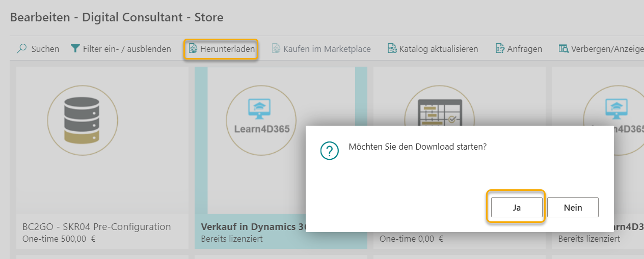
Task: Click the Kaufen im Marketplace icon
Action: (276, 49)
